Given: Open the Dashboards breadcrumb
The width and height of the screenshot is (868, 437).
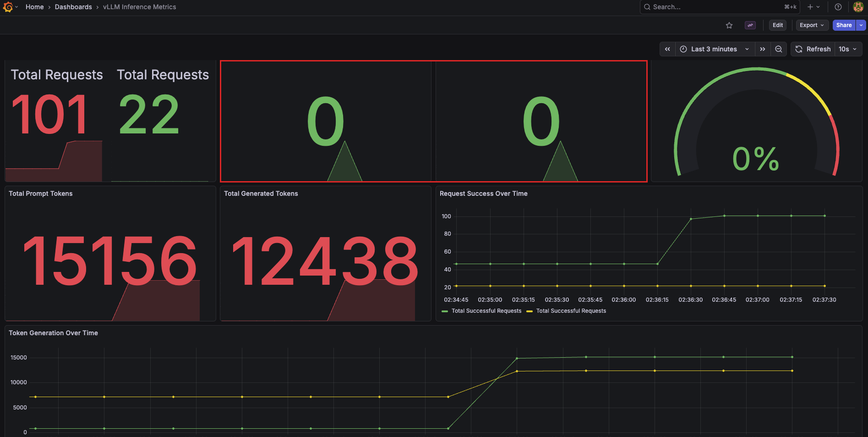Looking at the screenshot, I should pyautogui.click(x=73, y=7).
